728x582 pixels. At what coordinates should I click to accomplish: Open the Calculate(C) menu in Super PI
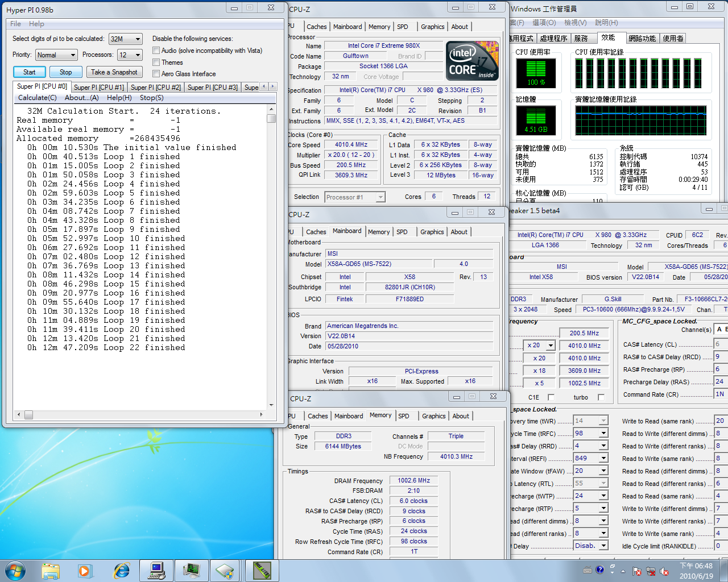(38, 98)
